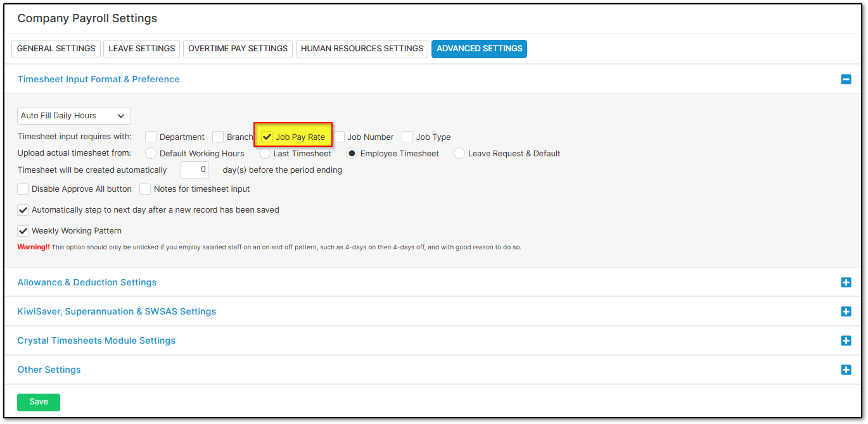Untick the Job Pay Rate checkbox
This screenshot has width=868, height=424.
(267, 137)
